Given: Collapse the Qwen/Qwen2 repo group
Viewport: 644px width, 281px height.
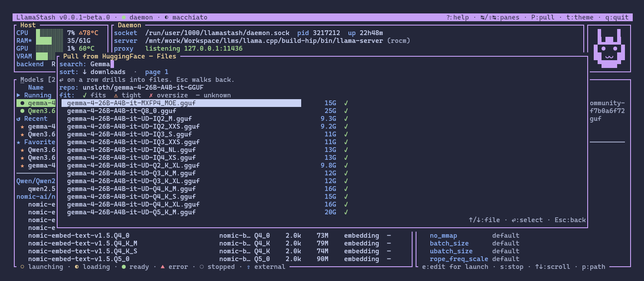Looking at the screenshot, I should tap(36, 181).
